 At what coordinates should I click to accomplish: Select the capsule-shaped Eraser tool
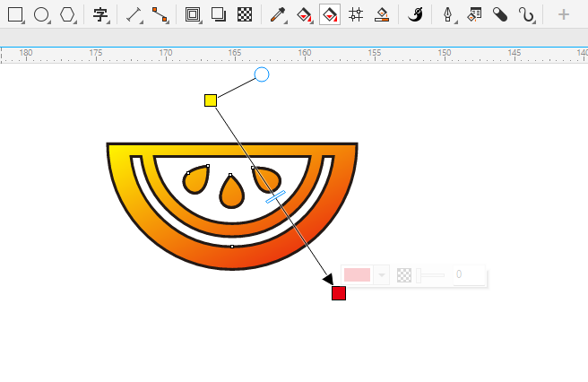coord(500,14)
